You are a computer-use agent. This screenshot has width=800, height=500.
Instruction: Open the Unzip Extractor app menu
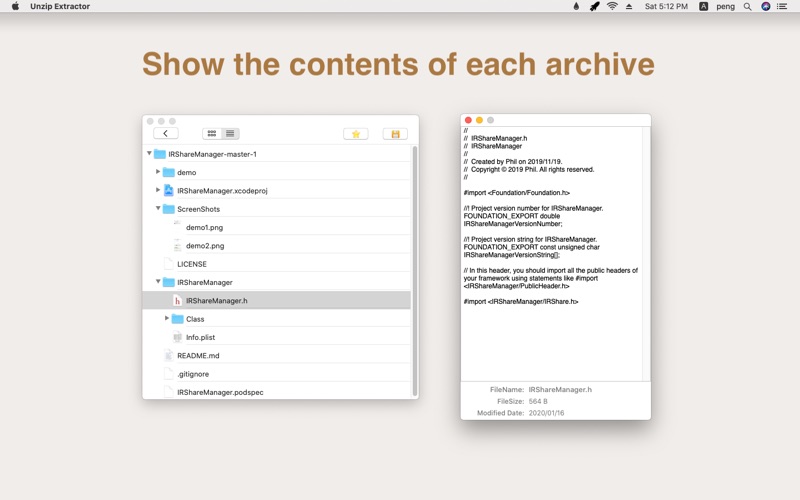click(60, 6)
